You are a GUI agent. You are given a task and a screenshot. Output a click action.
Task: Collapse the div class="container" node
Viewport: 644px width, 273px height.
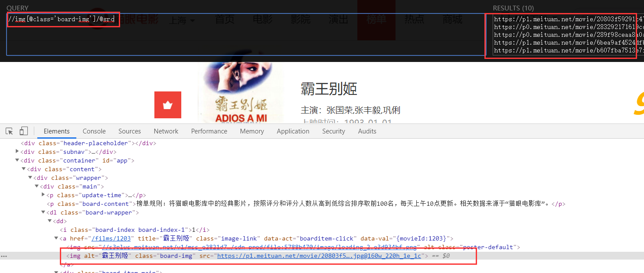click(x=17, y=160)
